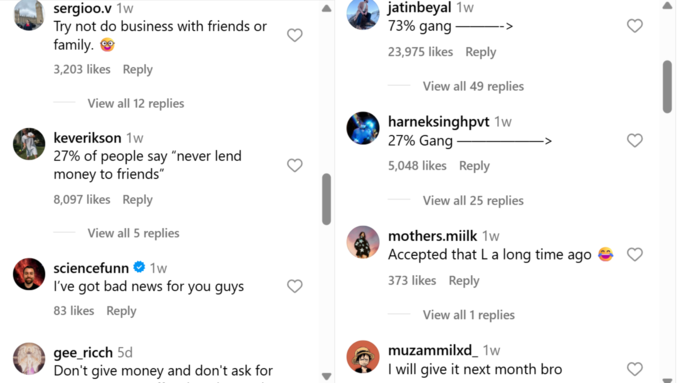Click right panel scroll down arrow
680x383 pixels.
(667, 379)
